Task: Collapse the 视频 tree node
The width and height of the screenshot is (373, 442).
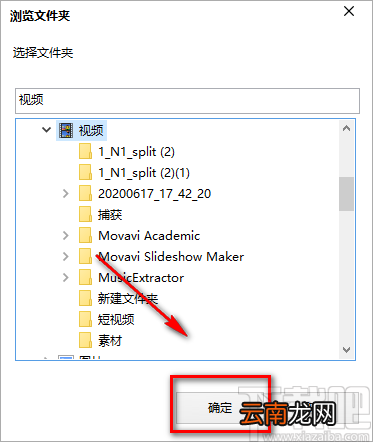Action: tap(46, 130)
